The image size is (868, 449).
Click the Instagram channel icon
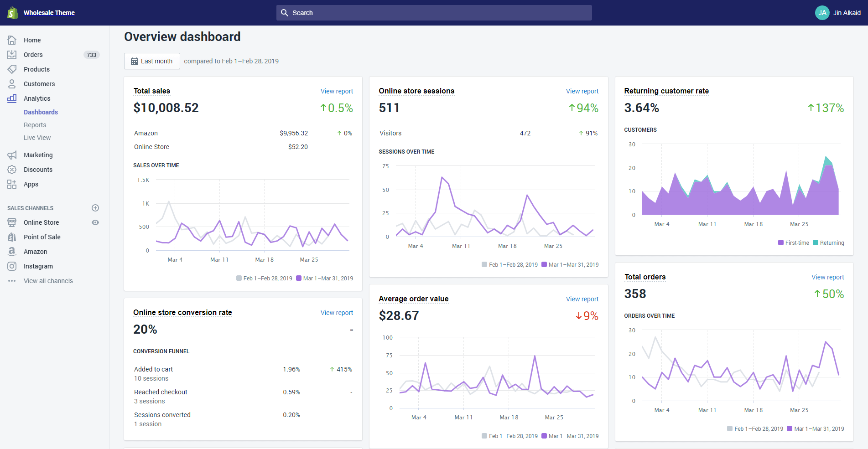pyautogui.click(x=12, y=266)
